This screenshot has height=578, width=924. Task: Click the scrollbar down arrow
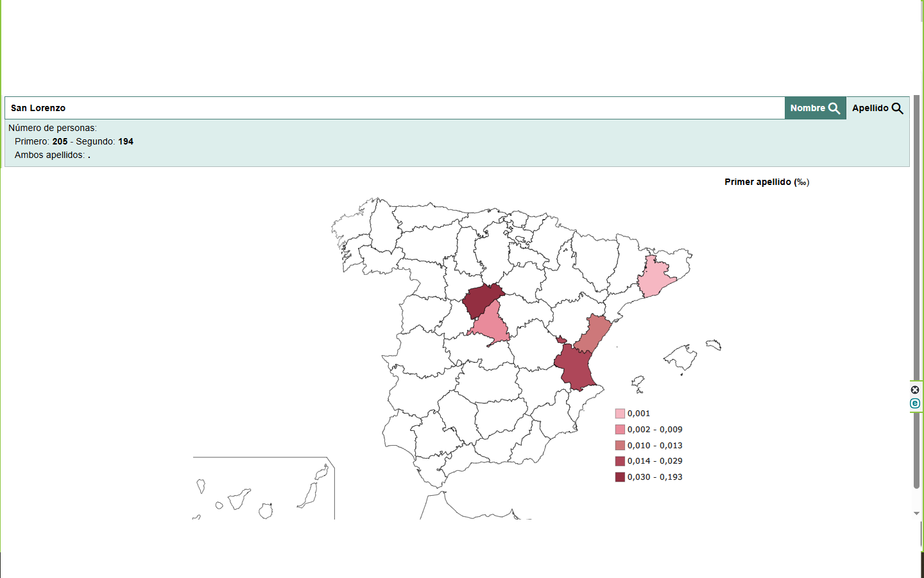(916, 513)
